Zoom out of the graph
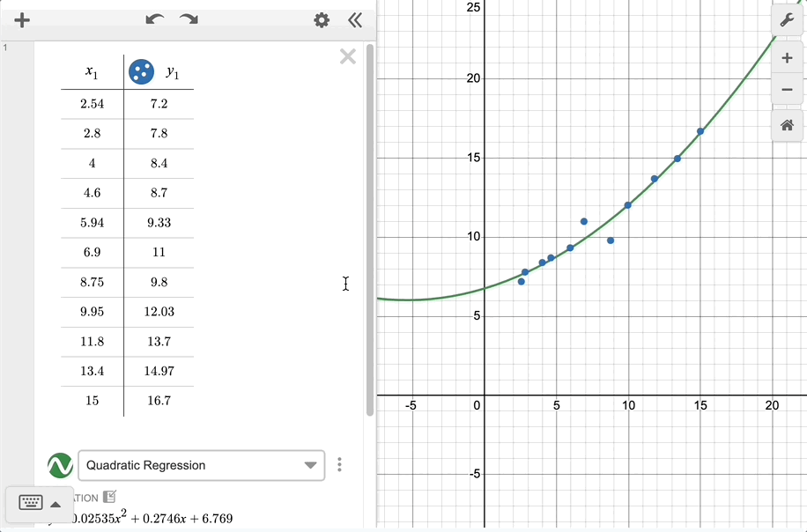Viewport: 807px width, 532px height. (787, 90)
